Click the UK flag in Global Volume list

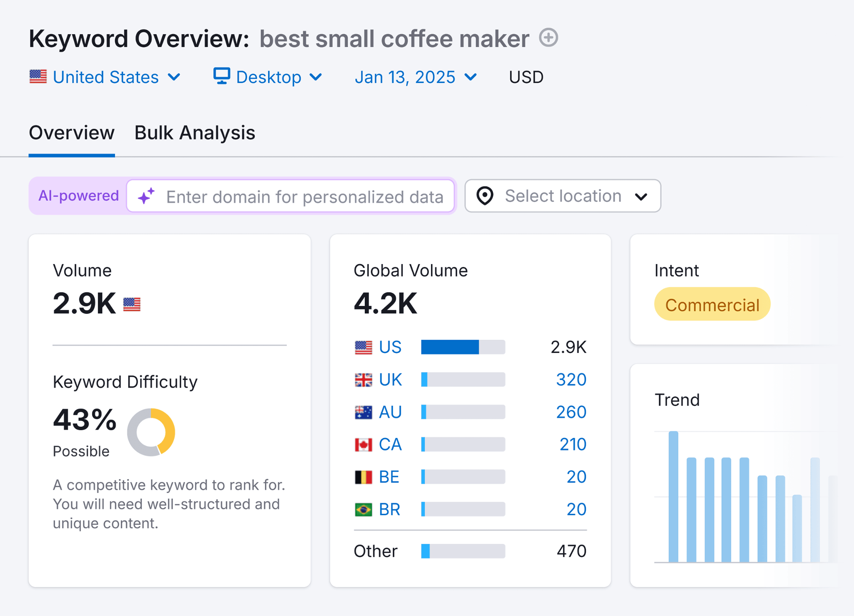tap(363, 379)
